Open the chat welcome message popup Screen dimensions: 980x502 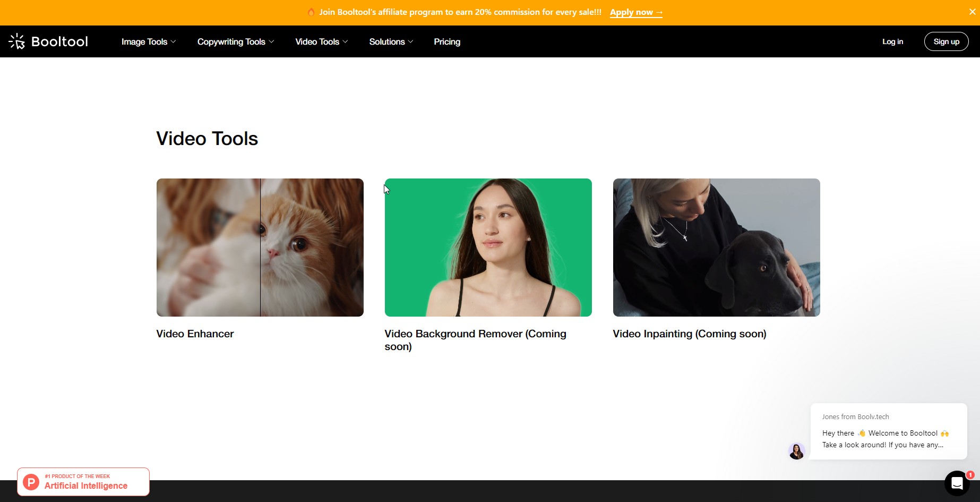click(x=889, y=431)
